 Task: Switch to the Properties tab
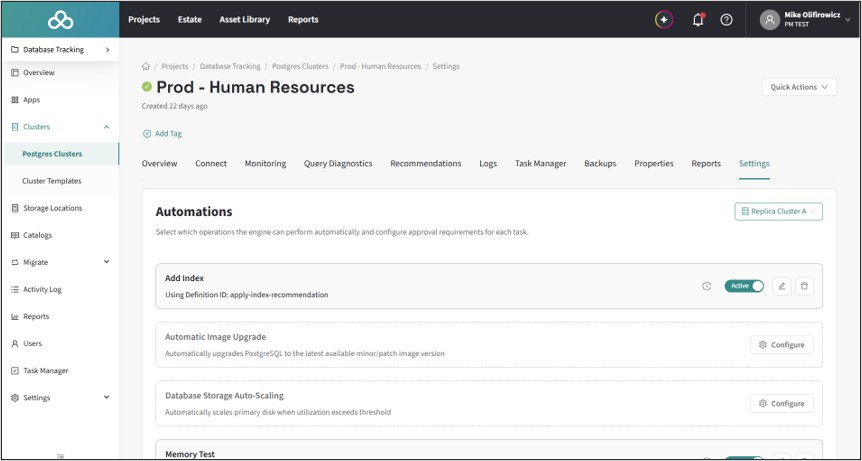click(654, 164)
